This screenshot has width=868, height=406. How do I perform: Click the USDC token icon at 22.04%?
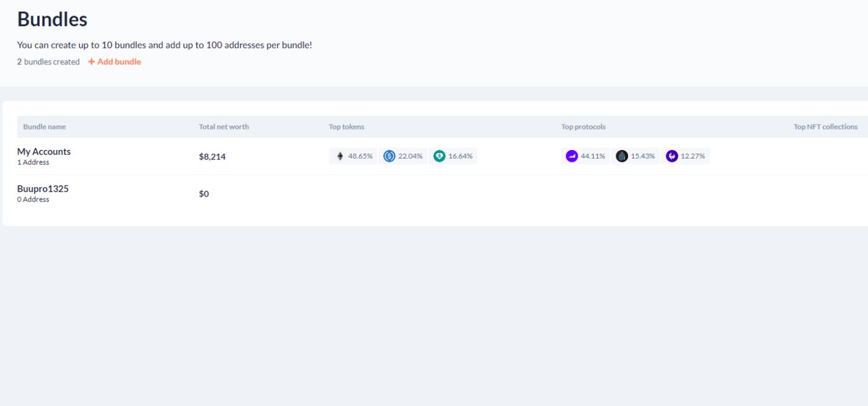pyautogui.click(x=389, y=156)
